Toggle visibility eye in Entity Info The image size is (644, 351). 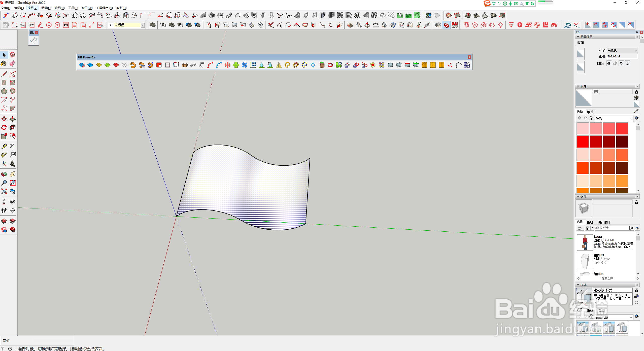[609, 63]
